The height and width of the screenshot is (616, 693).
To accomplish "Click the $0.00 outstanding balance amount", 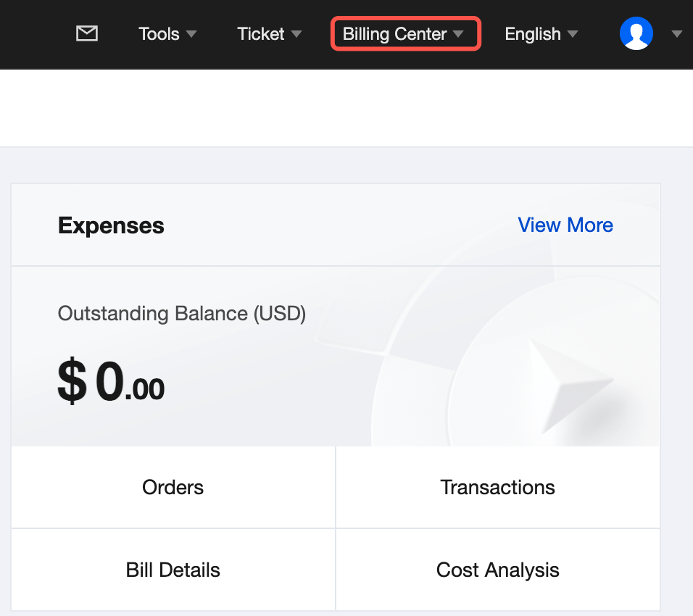I will [111, 383].
